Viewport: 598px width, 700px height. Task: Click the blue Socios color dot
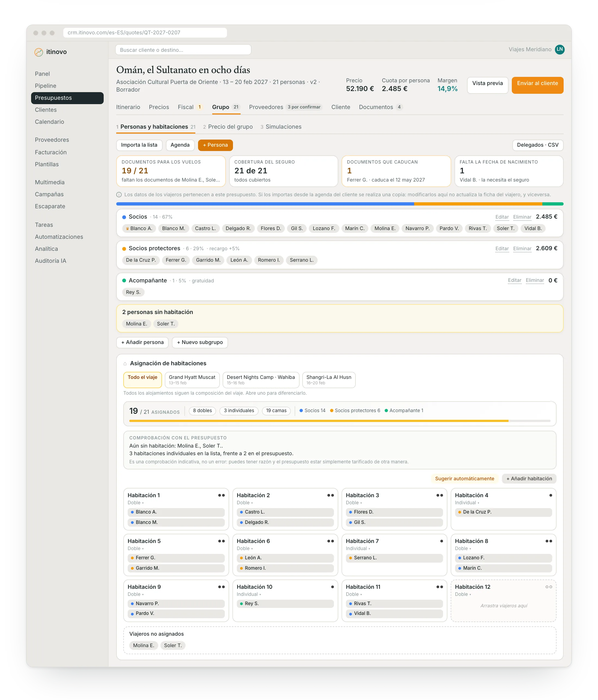(x=124, y=217)
